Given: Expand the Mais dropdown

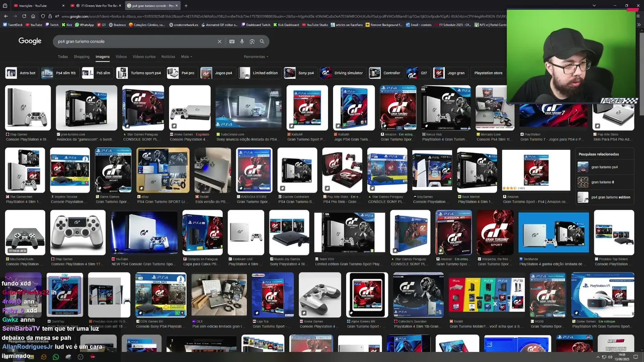Looking at the screenshot, I should tap(187, 57).
